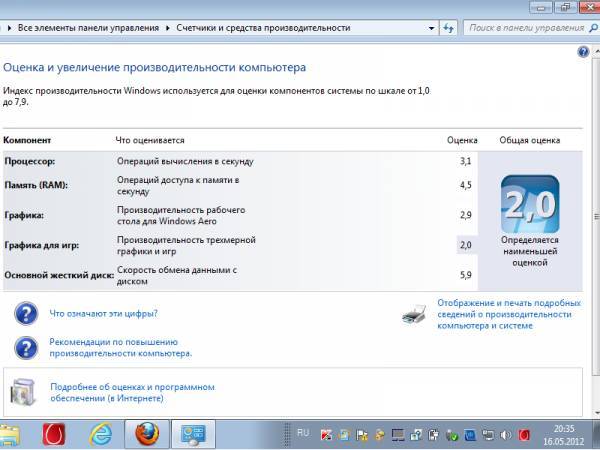Open 'Отображение и печать подробных сведений' link
This screenshot has height=450, width=600.
tap(508, 313)
